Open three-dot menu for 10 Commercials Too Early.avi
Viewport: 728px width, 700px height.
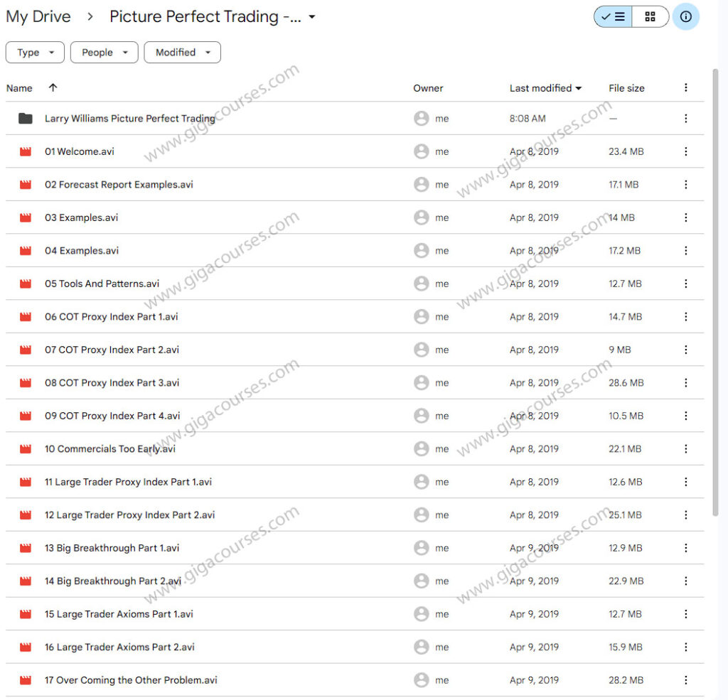pyautogui.click(x=685, y=448)
